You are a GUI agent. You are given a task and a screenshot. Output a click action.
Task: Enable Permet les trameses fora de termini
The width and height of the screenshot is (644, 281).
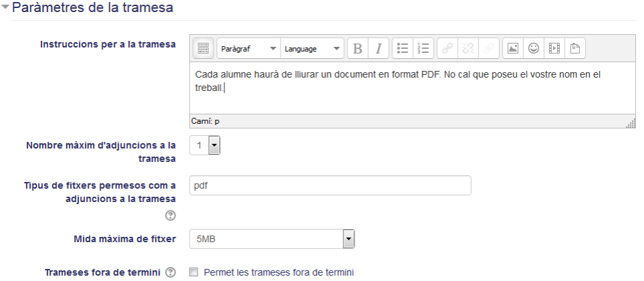click(194, 272)
